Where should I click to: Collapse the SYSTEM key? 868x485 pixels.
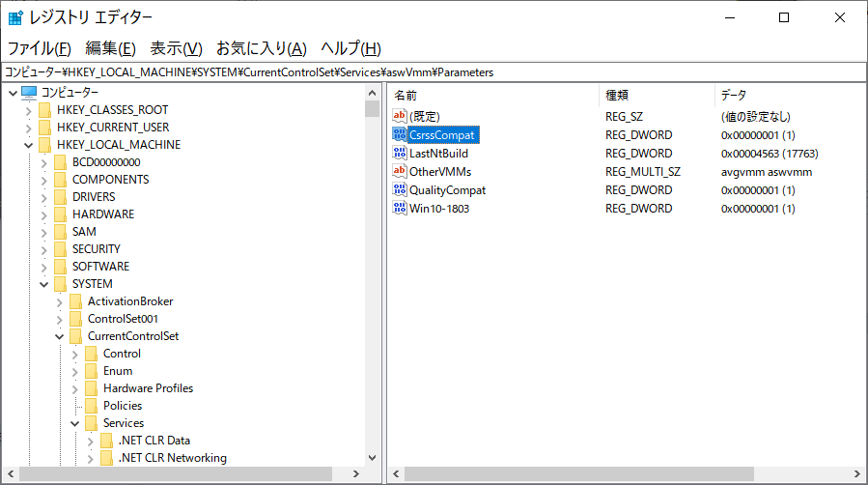[x=43, y=285]
